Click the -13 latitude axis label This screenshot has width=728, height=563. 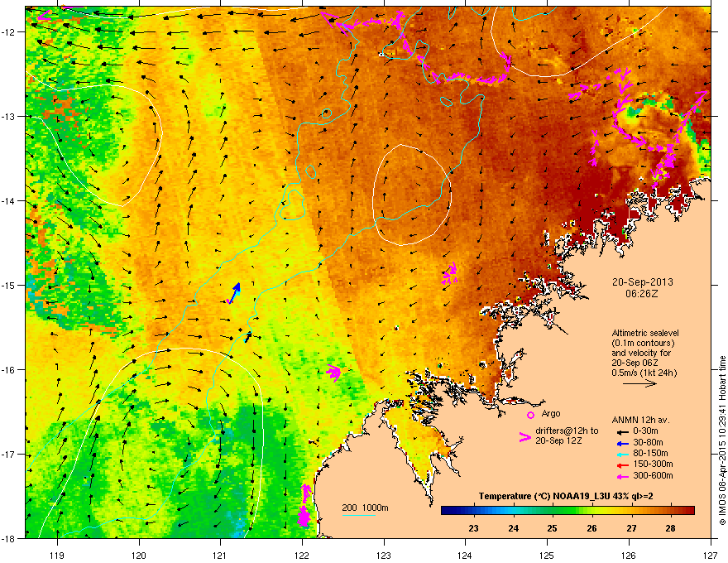tap(9, 117)
